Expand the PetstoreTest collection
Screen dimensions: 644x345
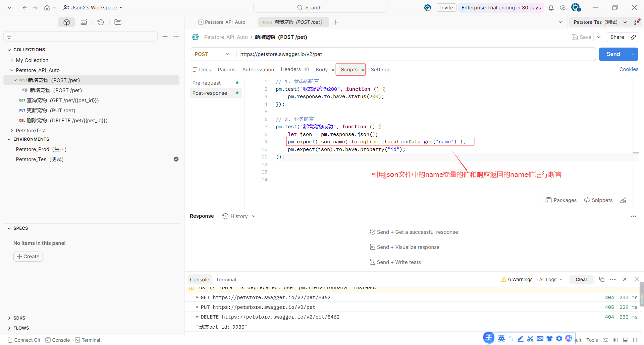pyautogui.click(x=12, y=131)
